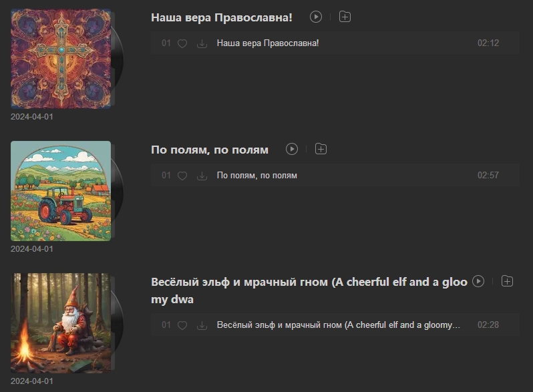Download the track Наша вера Православна!
This screenshot has width=533, height=392.
tap(202, 43)
